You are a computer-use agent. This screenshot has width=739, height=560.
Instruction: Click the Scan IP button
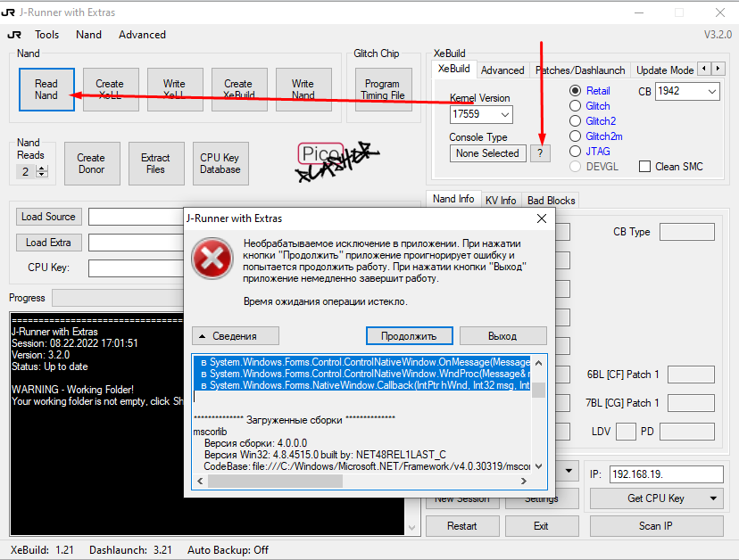(x=656, y=526)
